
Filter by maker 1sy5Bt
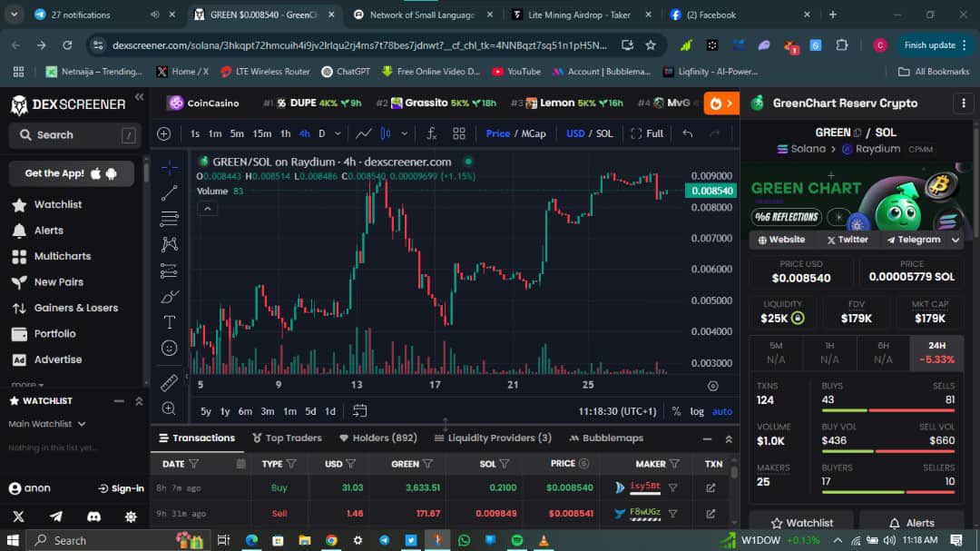[x=673, y=487]
